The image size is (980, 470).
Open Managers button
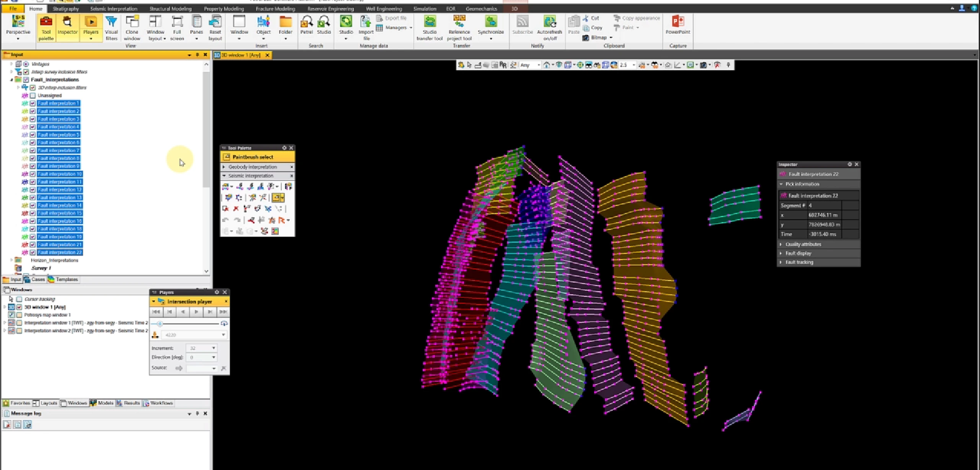(394, 28)
